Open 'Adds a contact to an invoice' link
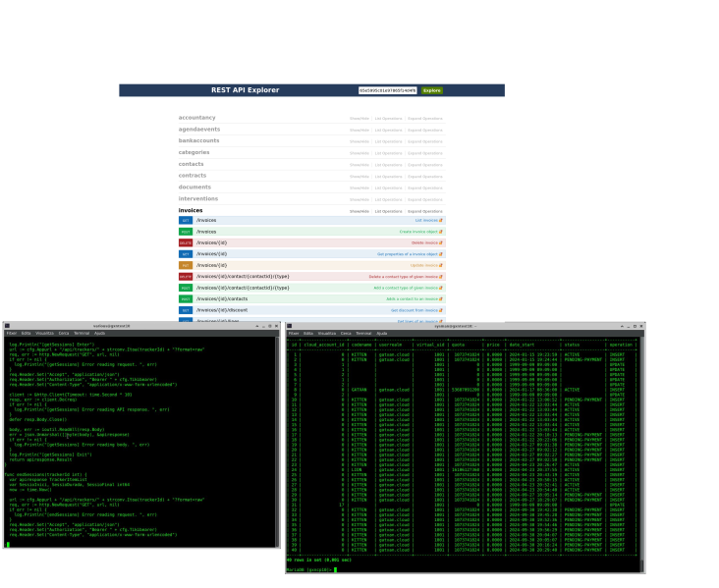The image size is (719, 588). [x=412, y=298]
